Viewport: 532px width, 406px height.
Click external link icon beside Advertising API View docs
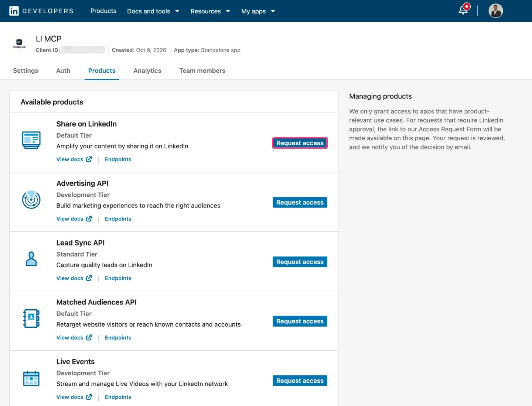[89, 219]
